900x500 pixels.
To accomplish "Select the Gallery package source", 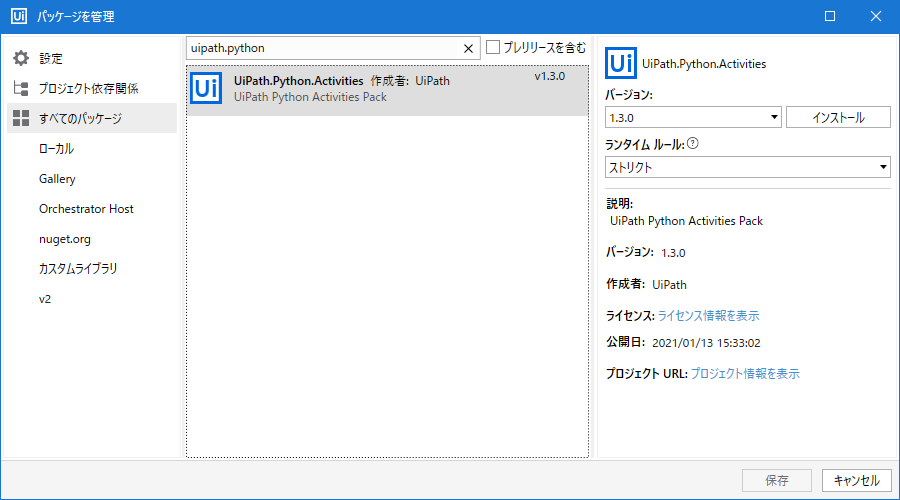I will 57,179.
